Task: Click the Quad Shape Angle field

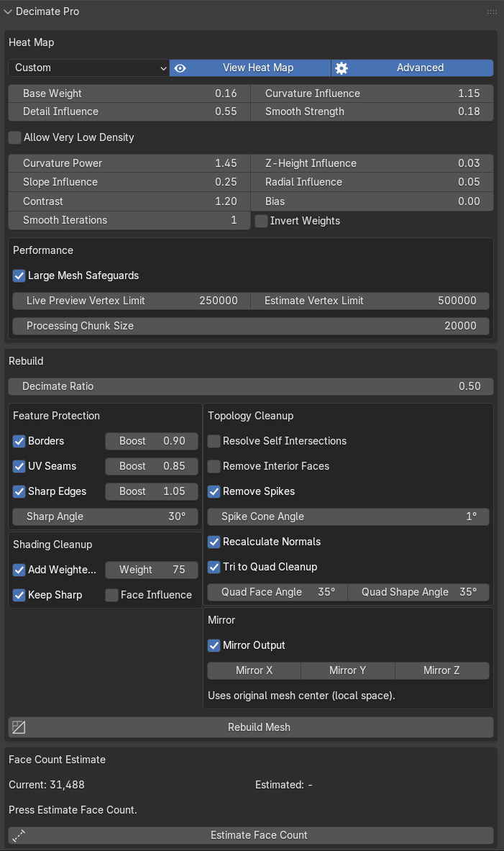Action: [418, 592]
